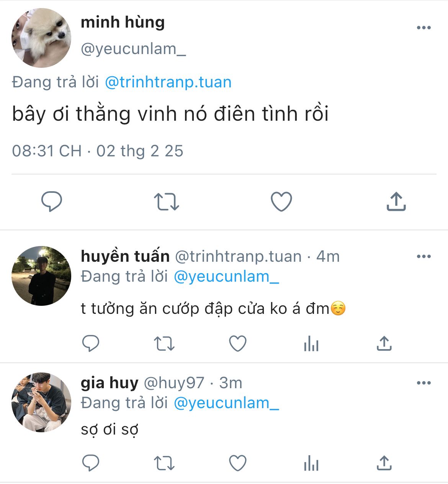Open more options for huyền tuấn's reply
Screen dimensions: 448x484
click(x=423, y=256)
